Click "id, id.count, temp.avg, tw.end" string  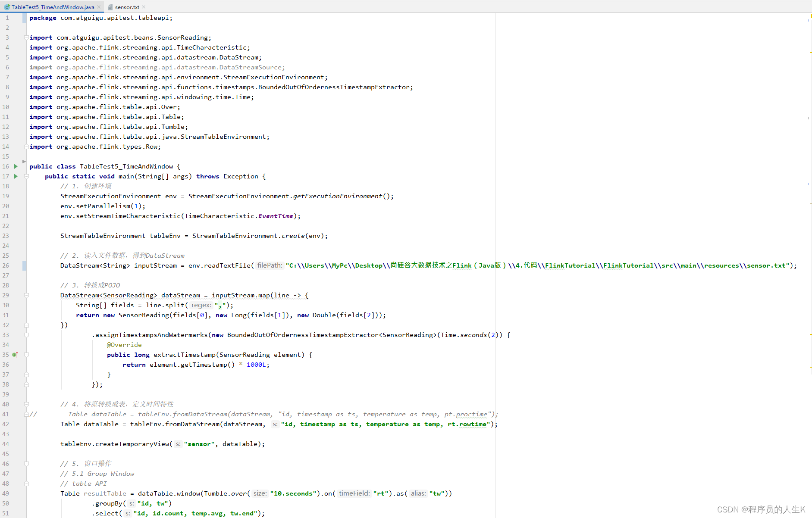coord(196,513)
